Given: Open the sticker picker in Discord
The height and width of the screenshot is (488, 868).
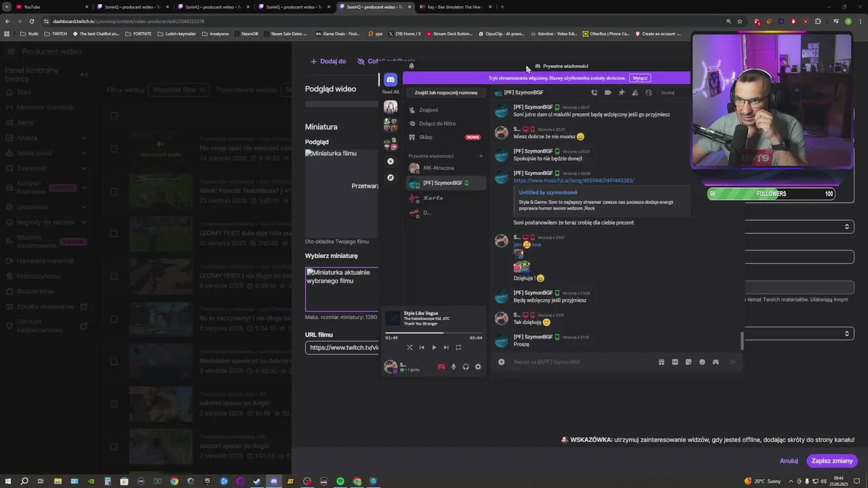Looking at the screenshot, I should click(x=688, y=362).
